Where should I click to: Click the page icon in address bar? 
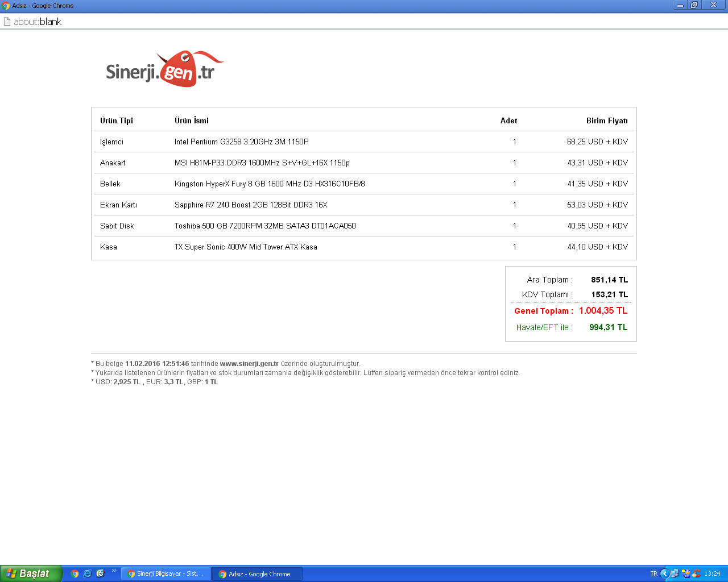click(x=7, y=22)
